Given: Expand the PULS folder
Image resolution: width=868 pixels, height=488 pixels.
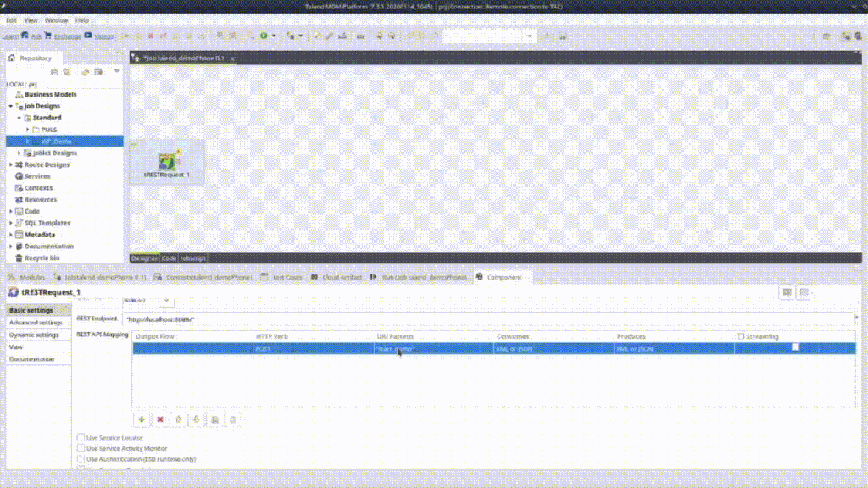Looking at the screenshot, I should point(28,130).
